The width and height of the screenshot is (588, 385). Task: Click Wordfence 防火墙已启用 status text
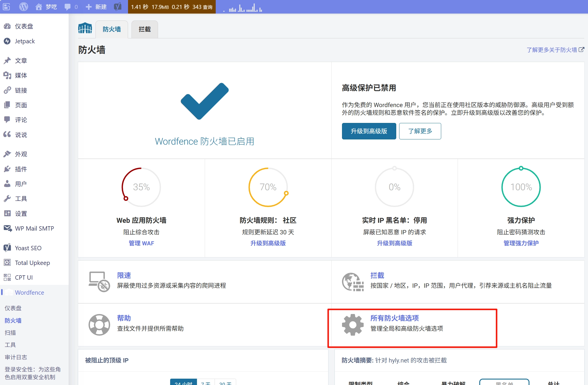(x=204, y=141)
